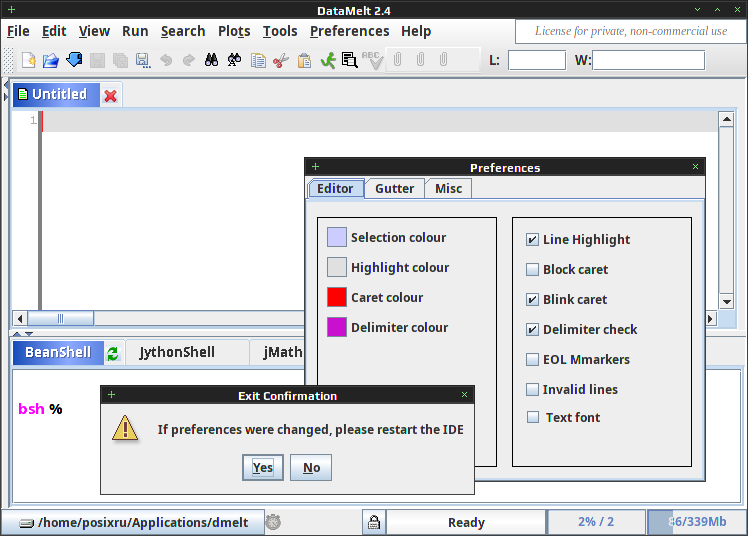748x536 pixels.
Task: Open a file with the folder icon
Action: (x=51, y=61)
